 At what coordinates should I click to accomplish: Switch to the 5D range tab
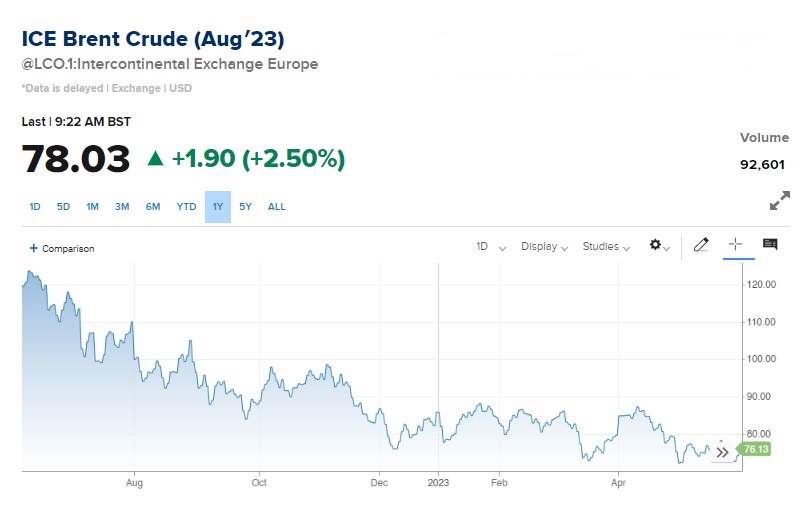[x=63, y=207]
